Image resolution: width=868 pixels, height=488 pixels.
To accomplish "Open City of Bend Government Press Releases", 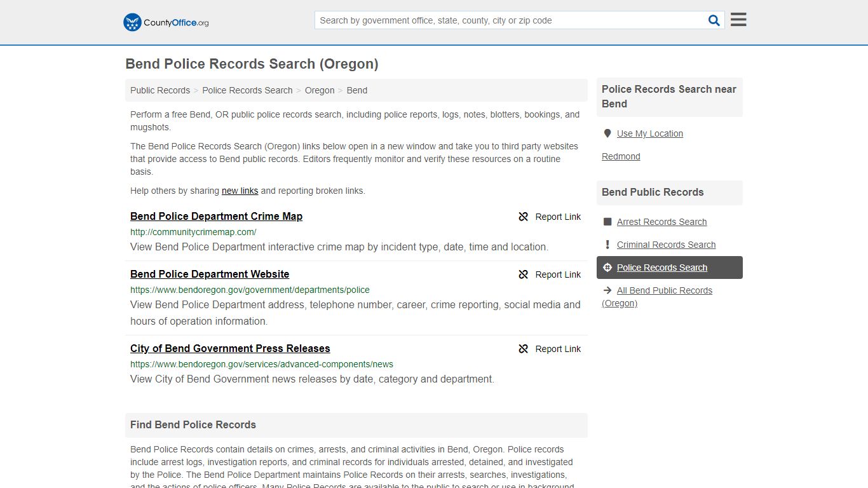I will tap(230, 348).
